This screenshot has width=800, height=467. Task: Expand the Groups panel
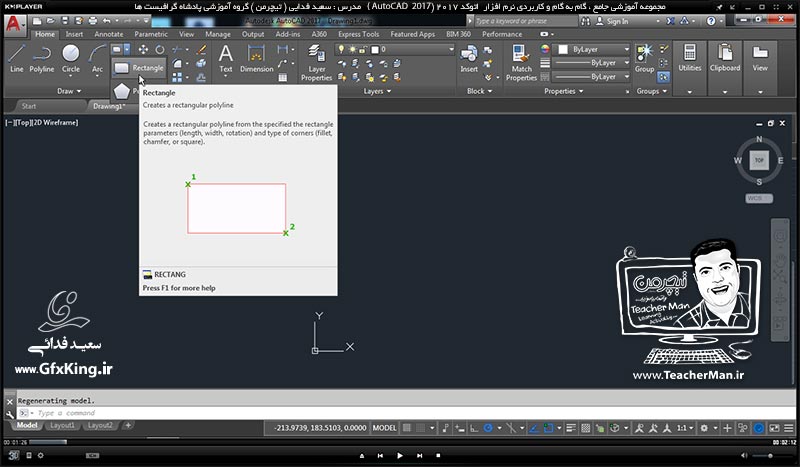[x=652, y=91]
